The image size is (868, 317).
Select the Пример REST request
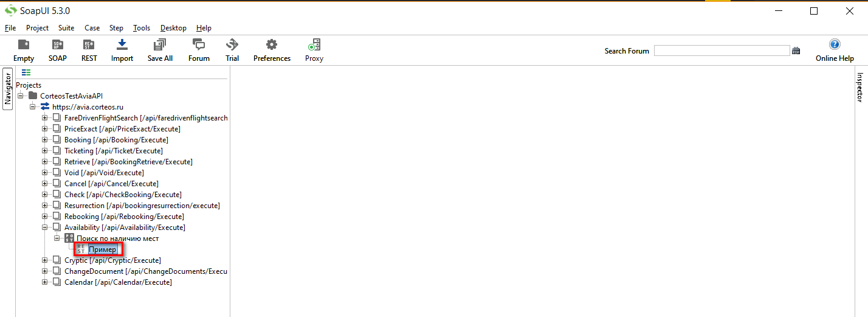tap(102, 249)
